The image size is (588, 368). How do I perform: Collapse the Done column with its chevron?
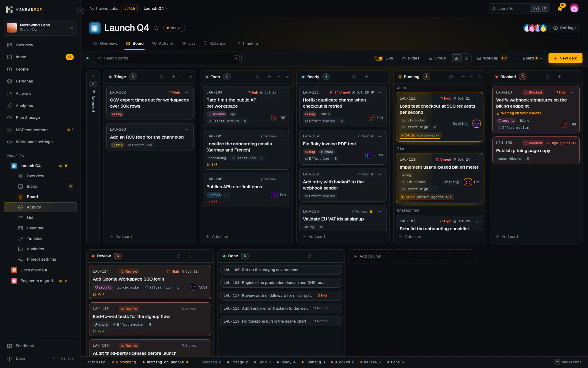click(x=339, y=256)
